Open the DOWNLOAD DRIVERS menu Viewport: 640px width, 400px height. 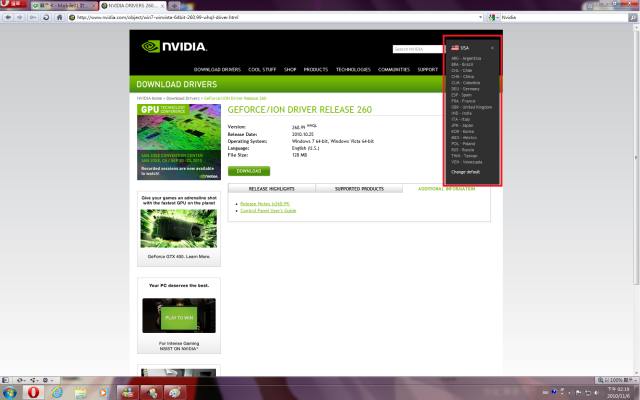click(x=217, y=70)
